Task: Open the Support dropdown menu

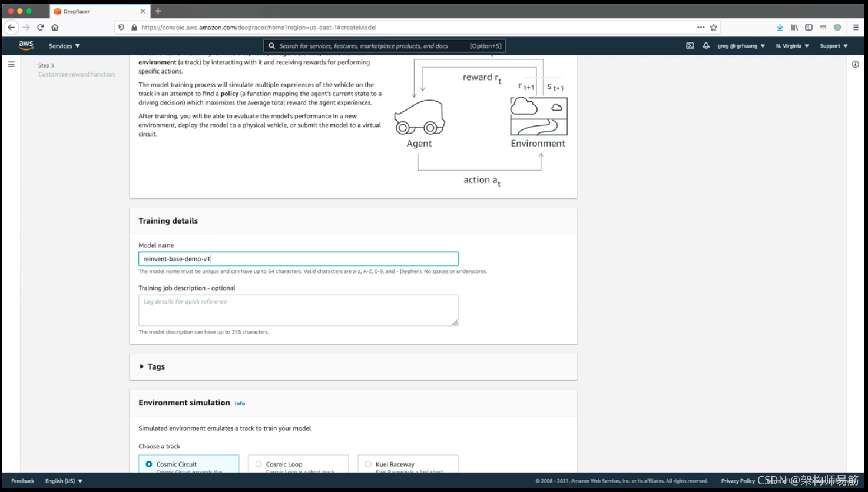Action: pos(834,46)
